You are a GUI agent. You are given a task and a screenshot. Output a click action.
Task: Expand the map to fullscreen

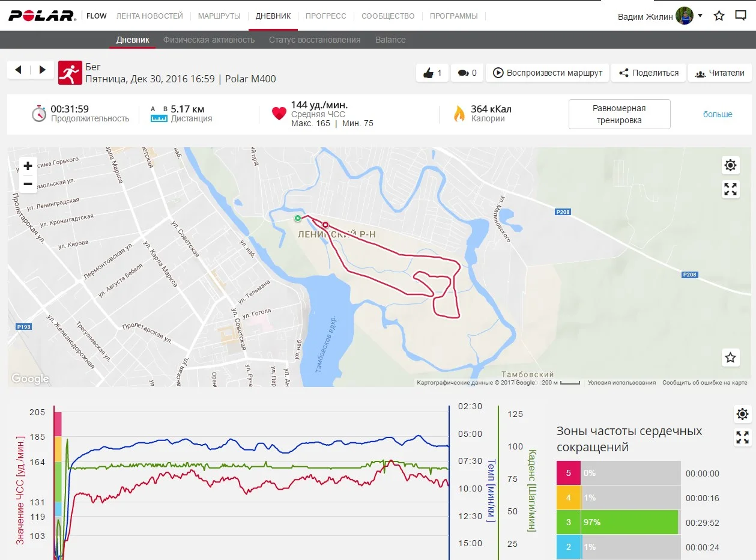pyautogui.click(x=730, y=190)
